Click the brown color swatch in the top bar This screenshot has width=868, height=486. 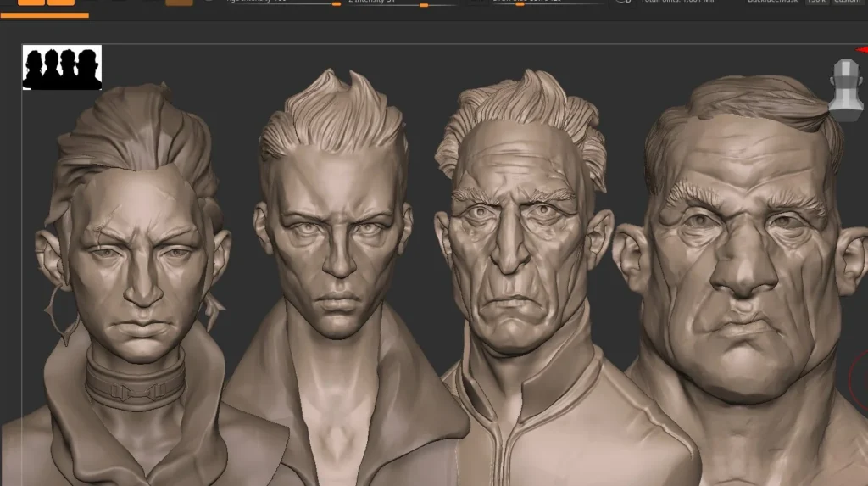point(180,3)
